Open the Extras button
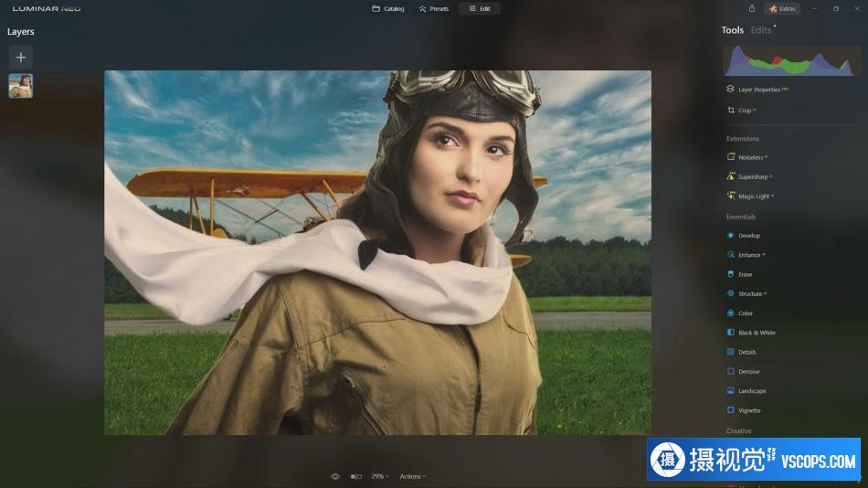The width and height of the screenshot is (868, 488). click(x=782, y=9)
